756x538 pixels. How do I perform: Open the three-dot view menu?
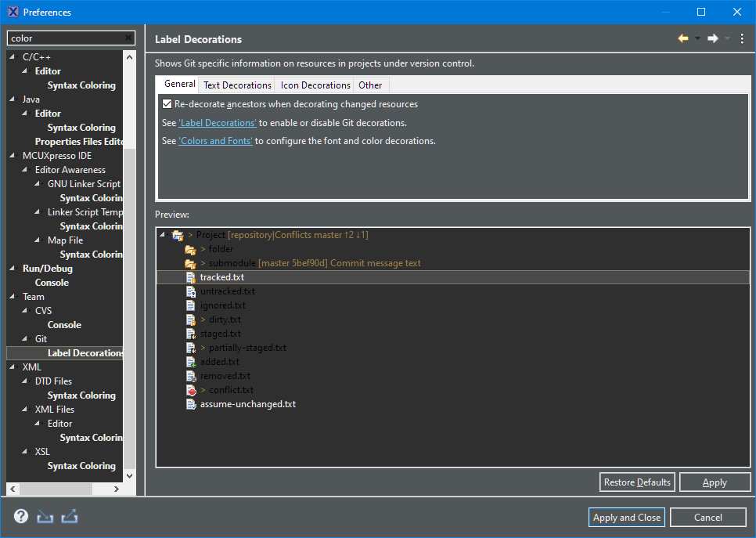(742, 38)
